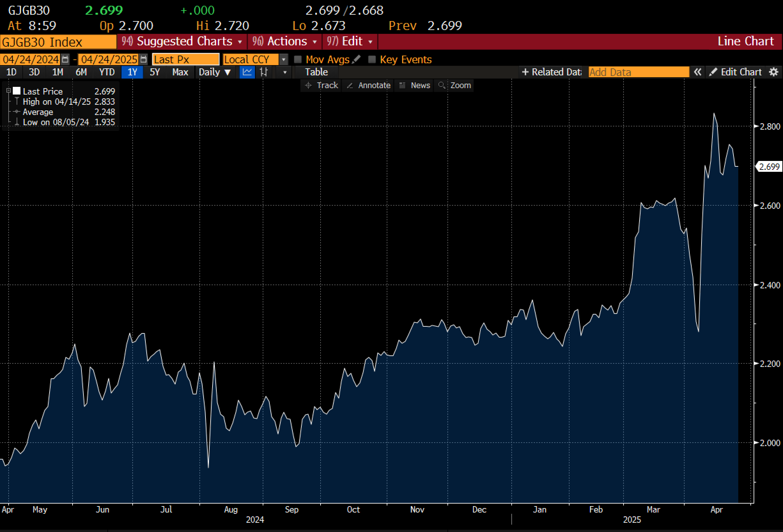Select the 6M range tab
This screenshot has height=532, width=783.
81,72
